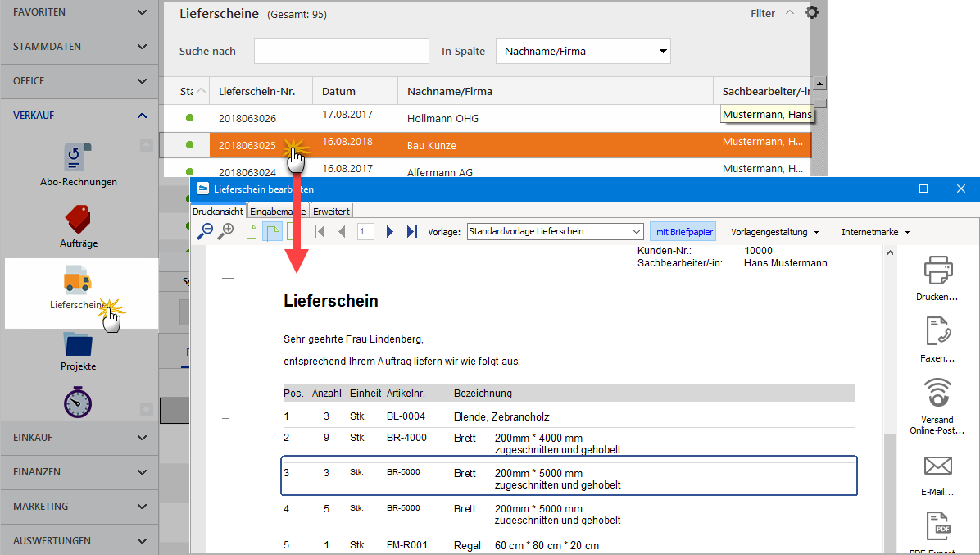Click the date 17.08.2017 cell
The width and height of the screenshot is (980, 555).
click(347, 115)
